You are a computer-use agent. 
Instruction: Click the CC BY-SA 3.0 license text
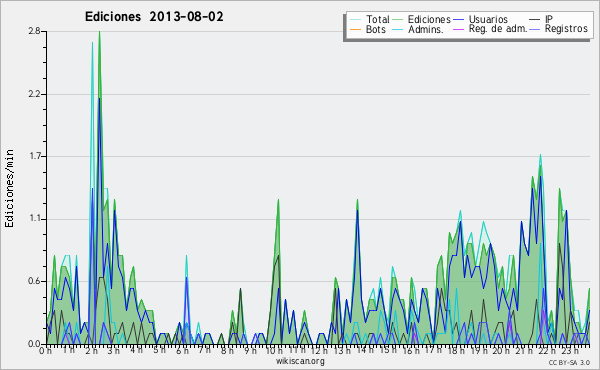tap(569, 362)
